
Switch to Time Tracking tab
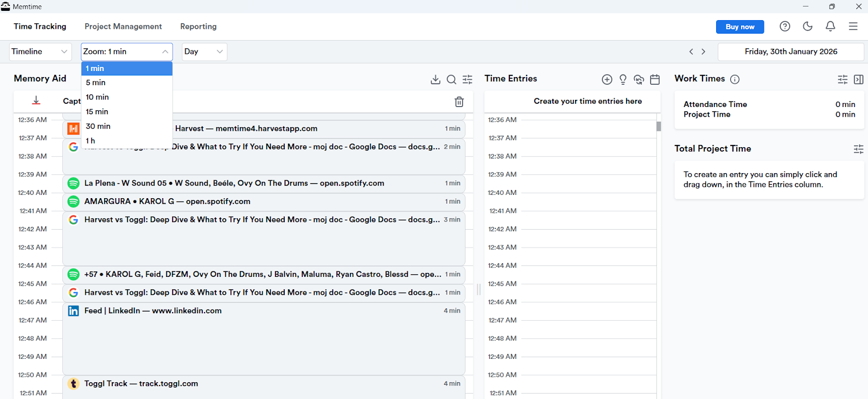(x=40, y=26)
